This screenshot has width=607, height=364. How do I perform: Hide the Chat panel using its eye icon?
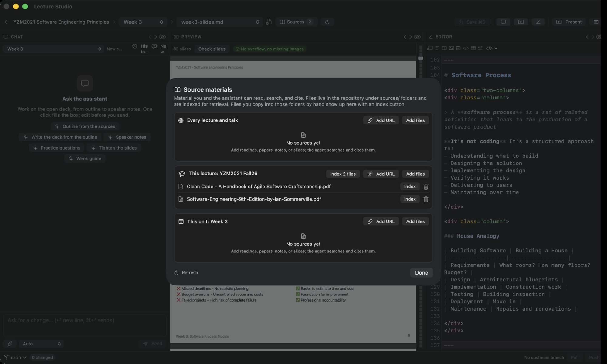click(x=163, y=37)
